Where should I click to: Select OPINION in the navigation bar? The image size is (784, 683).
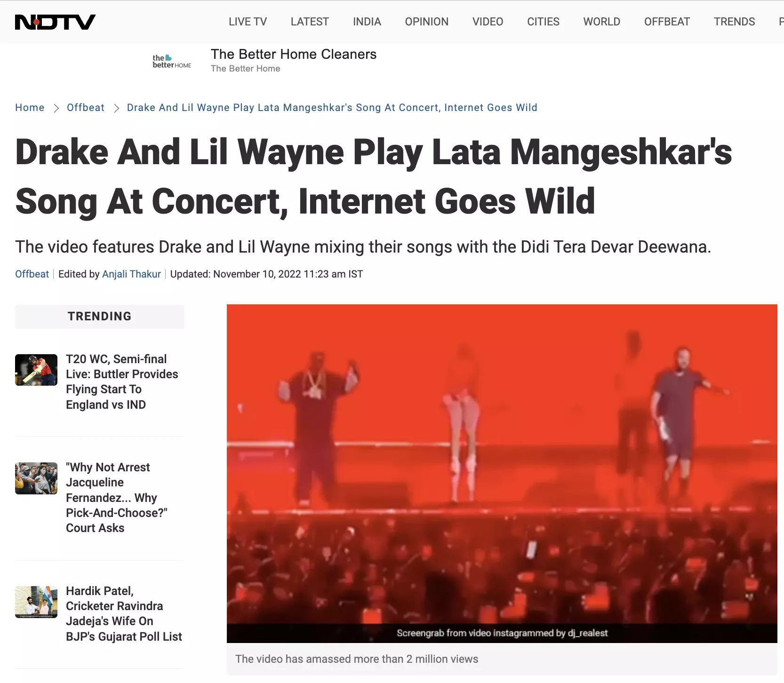(427, 22)
